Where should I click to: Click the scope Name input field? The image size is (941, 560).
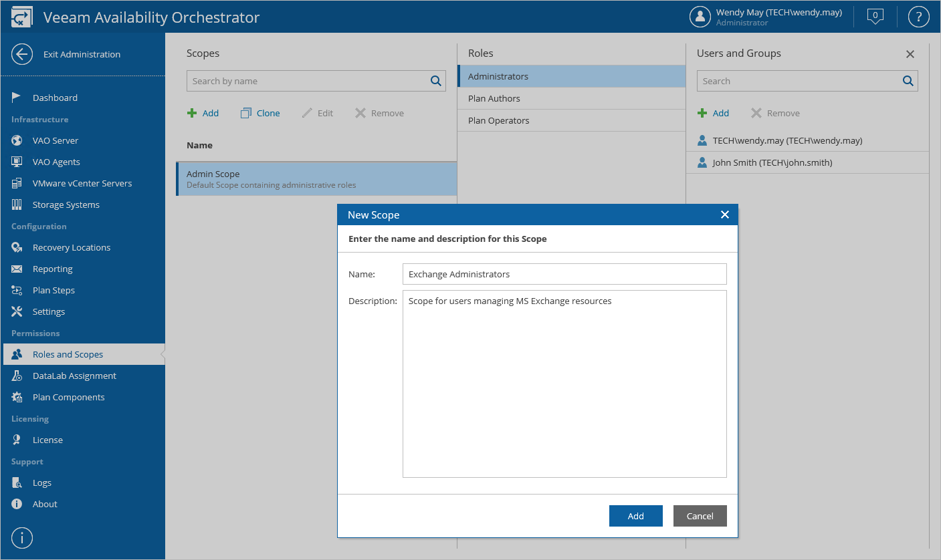click(564, 274)
